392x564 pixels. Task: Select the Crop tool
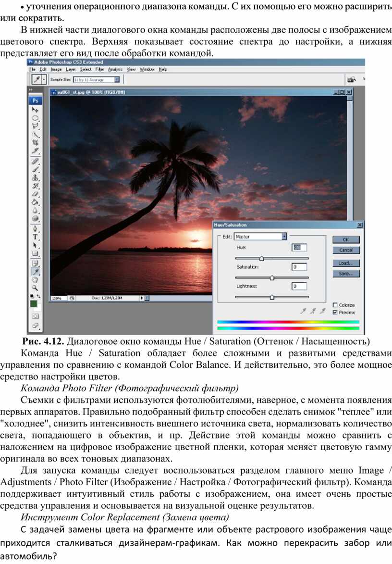(x=35, y=143)
